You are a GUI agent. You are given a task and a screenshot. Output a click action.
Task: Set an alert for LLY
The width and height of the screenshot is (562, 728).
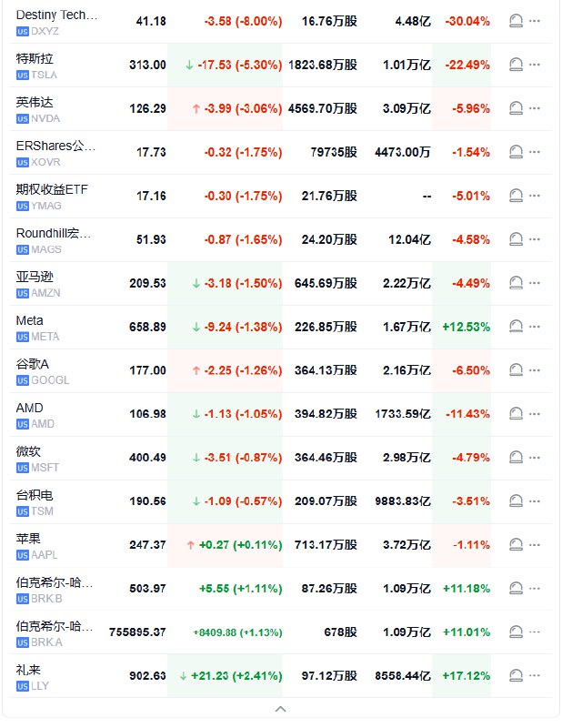[x=516, y=675]
